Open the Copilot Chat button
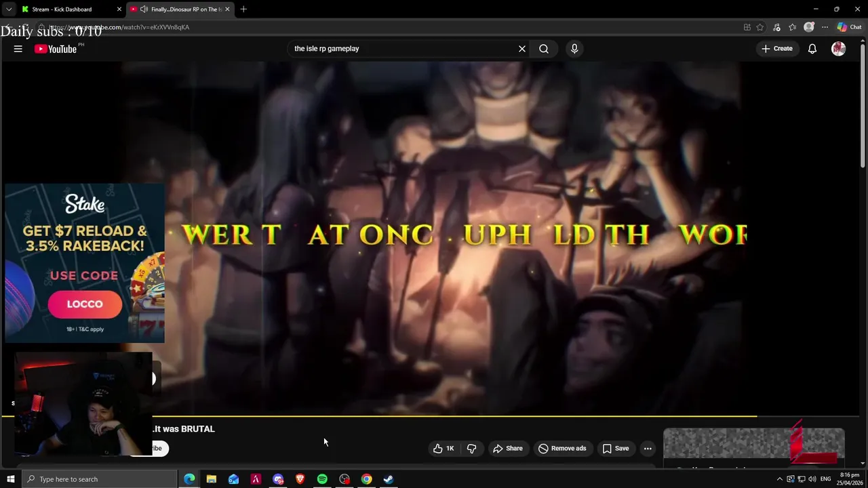Screen dimensions: 868x488 point(849,27)
